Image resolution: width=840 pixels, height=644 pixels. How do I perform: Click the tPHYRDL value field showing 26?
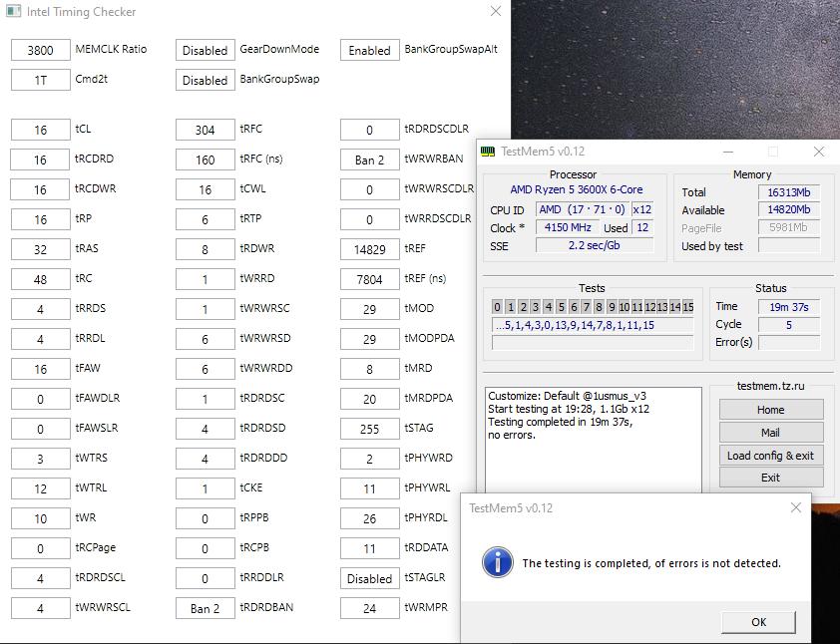(370, 518)
